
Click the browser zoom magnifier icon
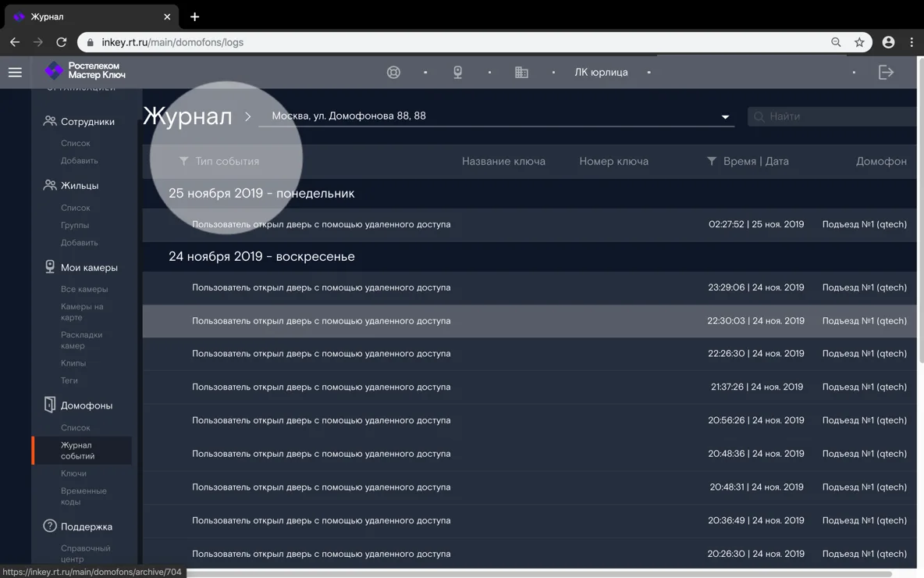tap(836, 42)
